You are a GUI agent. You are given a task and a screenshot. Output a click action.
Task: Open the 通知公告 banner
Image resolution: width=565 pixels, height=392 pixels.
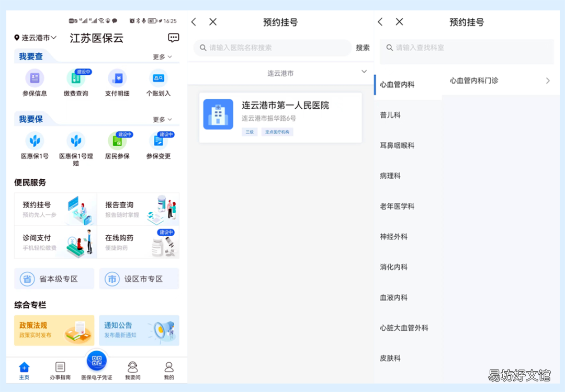coord(139,330)
